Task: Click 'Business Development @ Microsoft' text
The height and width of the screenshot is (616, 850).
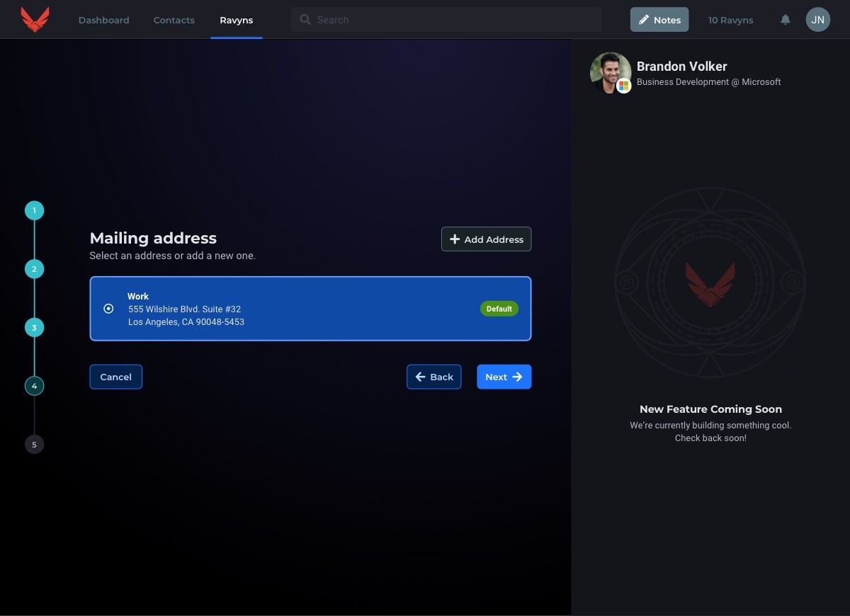Action: [708, 82]
